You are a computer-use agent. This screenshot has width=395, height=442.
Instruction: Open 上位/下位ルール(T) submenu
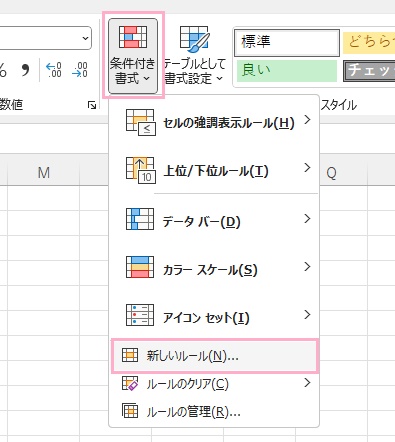[x=214, y=170]
